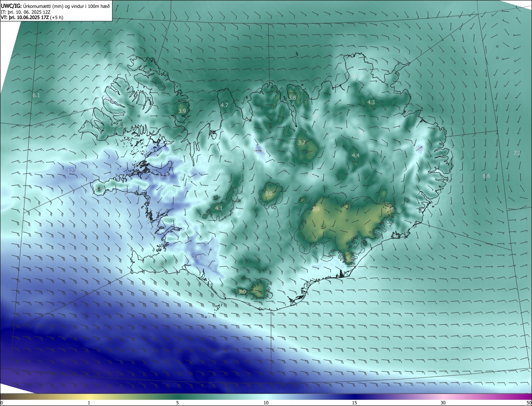Click the 3.9 value label
Viewport: 532px width, 406px height.
tap(182, 111)
